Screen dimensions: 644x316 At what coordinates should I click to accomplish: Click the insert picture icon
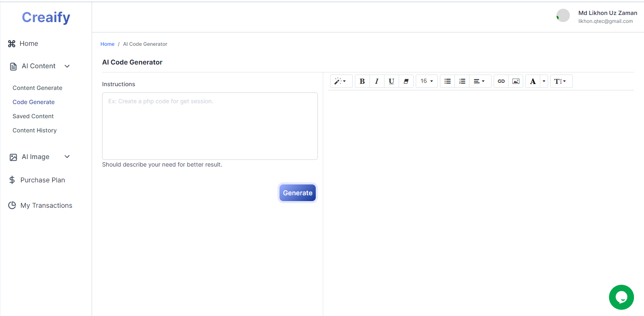click(x=516, y=81)
